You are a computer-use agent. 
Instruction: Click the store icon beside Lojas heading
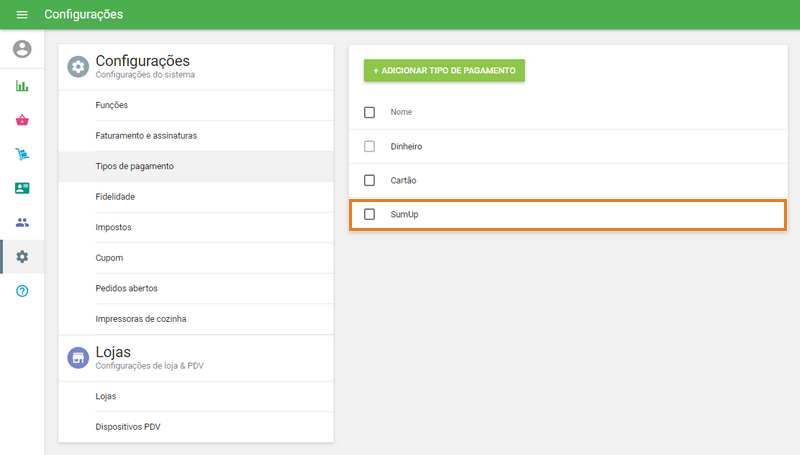(78, 358)
